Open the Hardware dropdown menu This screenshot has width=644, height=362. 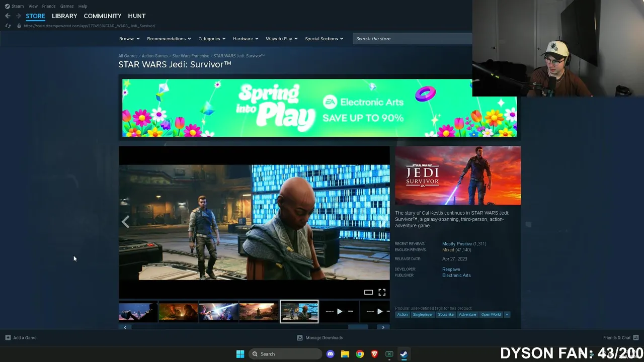[245, 39]
